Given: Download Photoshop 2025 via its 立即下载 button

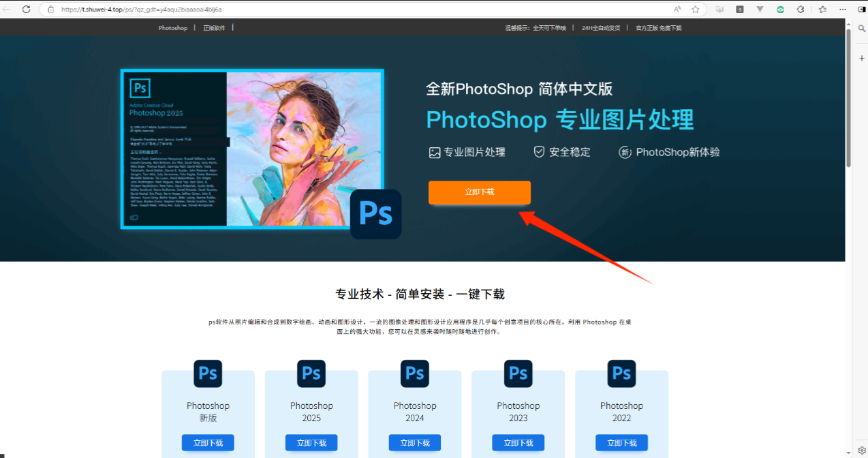Looking at the screenshot, I should [x=311, y=443].
